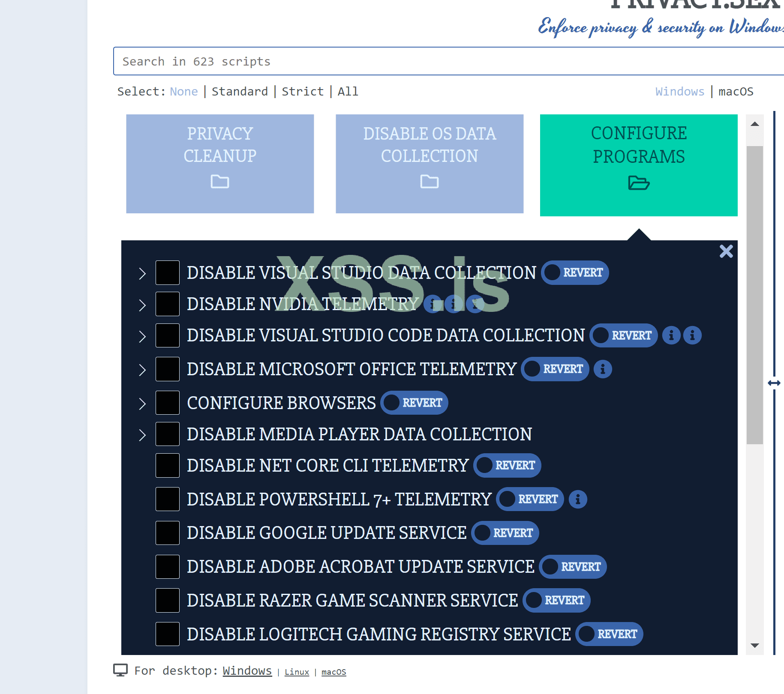Check Disable Visual Studio Data Collection
The width and height of the screenshot is (784, 694).
pyautogui.click(x=168, y=273)
